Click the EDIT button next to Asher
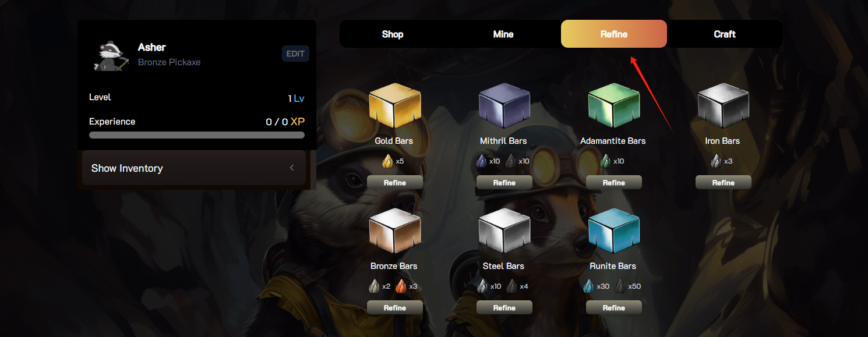Viewport: 868px width, 337px height. 295,54
